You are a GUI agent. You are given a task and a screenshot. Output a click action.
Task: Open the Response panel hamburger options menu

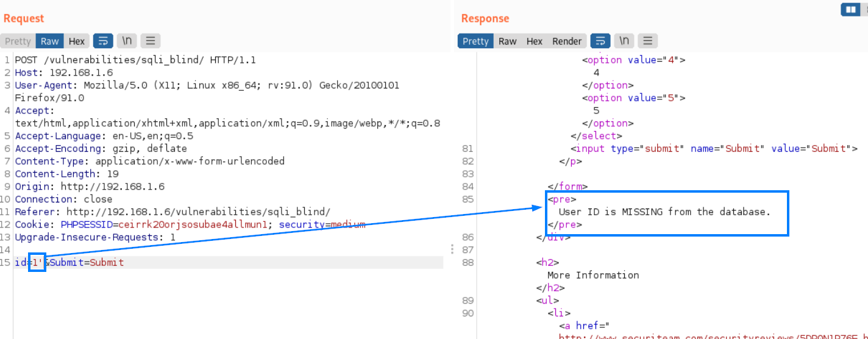click(647, 41)
